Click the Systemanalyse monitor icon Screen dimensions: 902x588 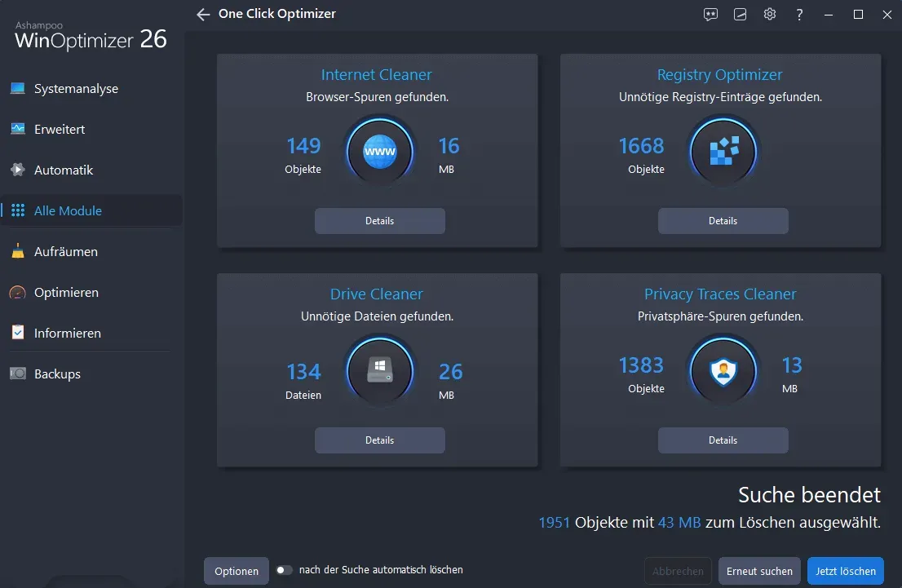click(x=18, y=88)
